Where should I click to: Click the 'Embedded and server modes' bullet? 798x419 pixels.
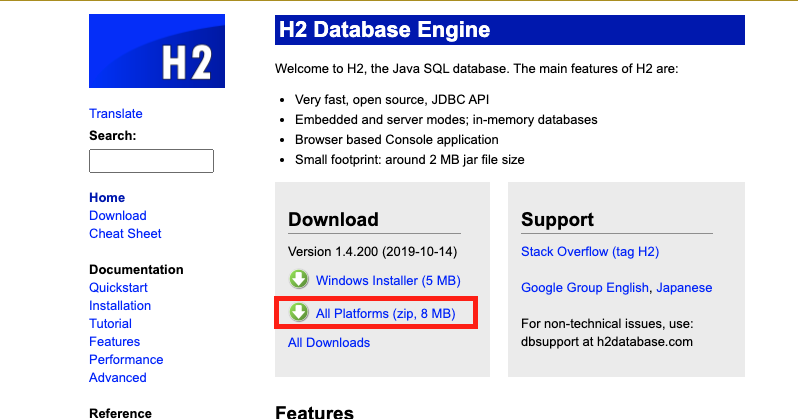(446, 120)
